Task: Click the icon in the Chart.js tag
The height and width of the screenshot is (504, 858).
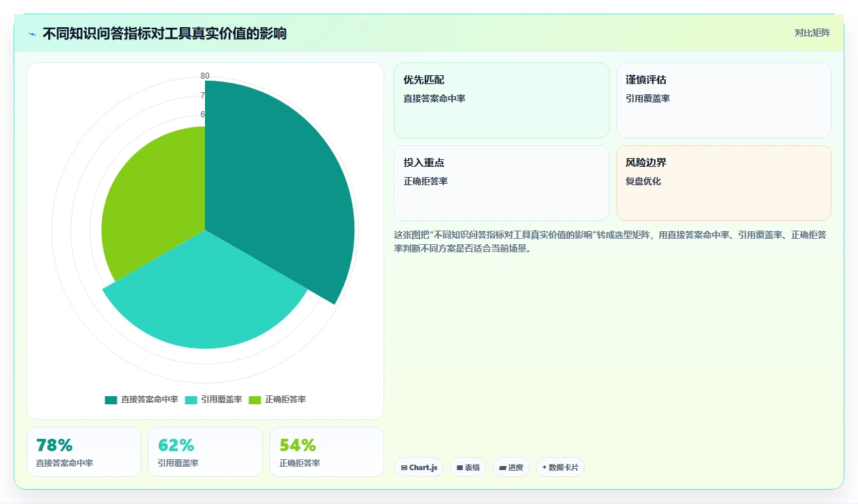Action: 405,467
